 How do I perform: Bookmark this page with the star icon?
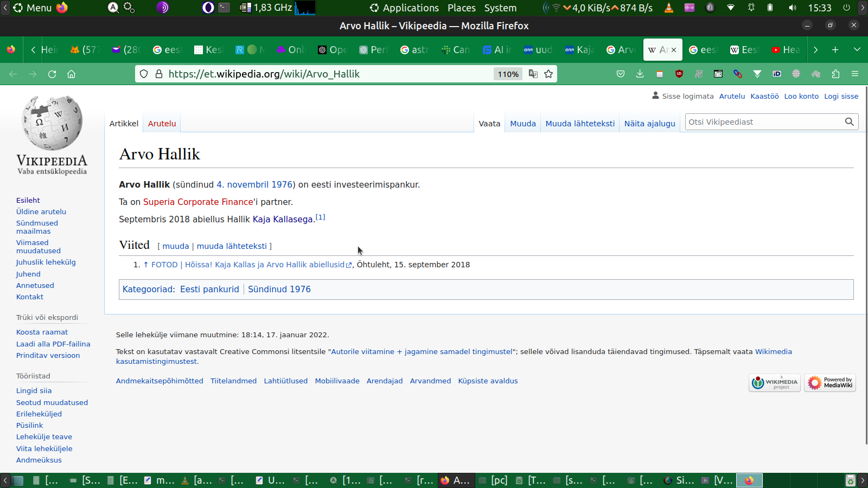[x=548, y=74]
